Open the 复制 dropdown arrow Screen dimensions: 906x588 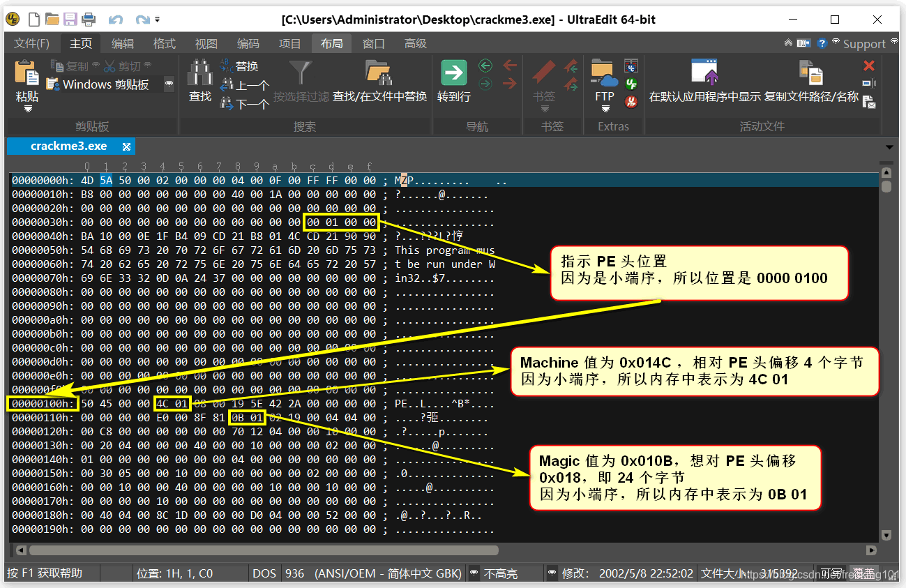[96, 66]
